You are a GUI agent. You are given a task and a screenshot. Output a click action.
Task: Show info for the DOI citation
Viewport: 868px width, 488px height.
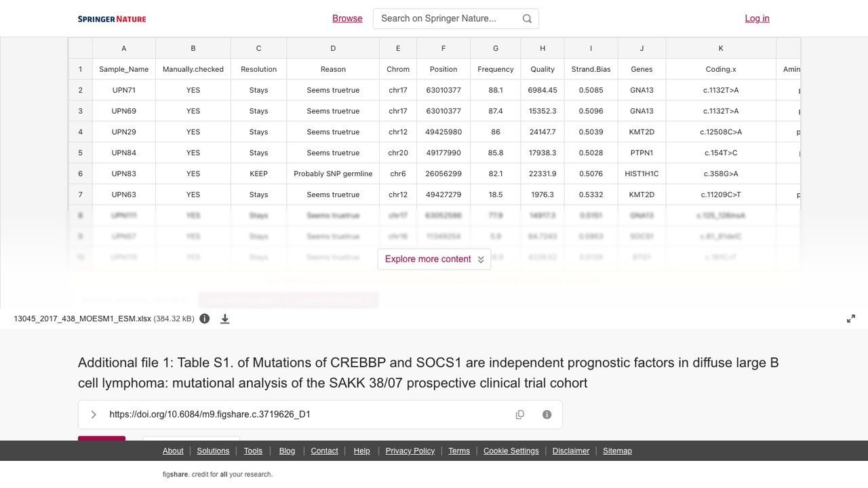(x=547, y=415)
